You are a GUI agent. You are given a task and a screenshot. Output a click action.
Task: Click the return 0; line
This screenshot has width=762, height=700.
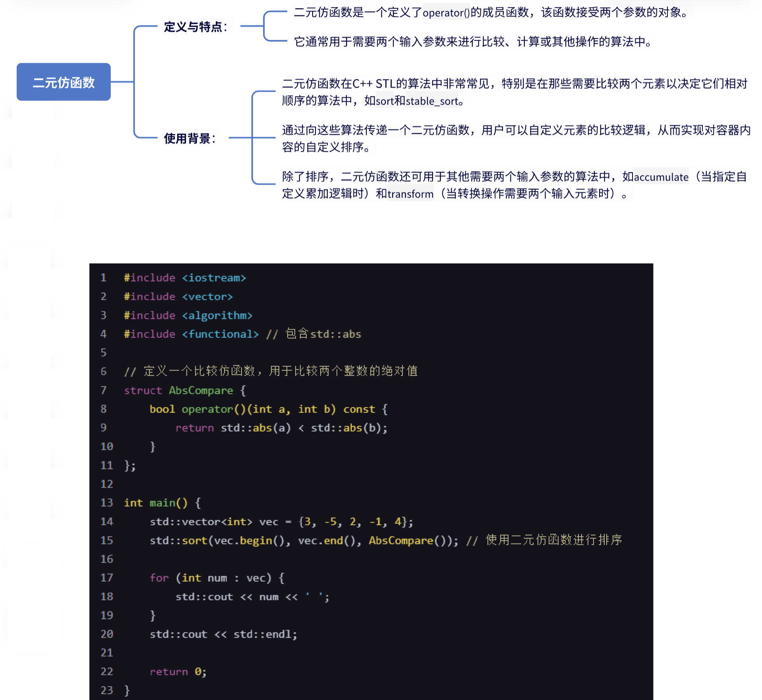coord(178,671)
